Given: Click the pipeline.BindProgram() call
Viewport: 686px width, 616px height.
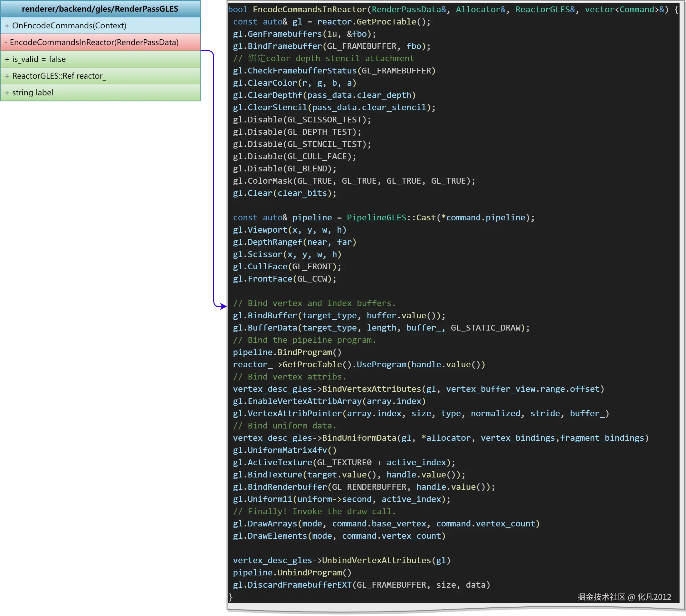Looking at the screenshot, I should [287, 352].
